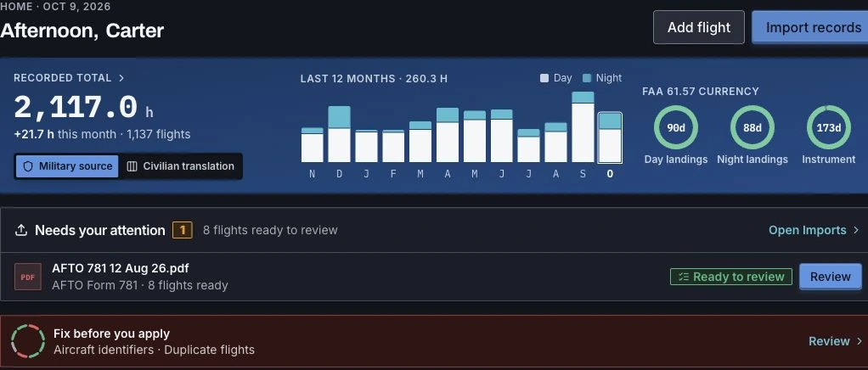This screenshot has width=868, height=370.
Task: Select the highlighted October bar
Action: pyautogui.click(x=610, y=137)
